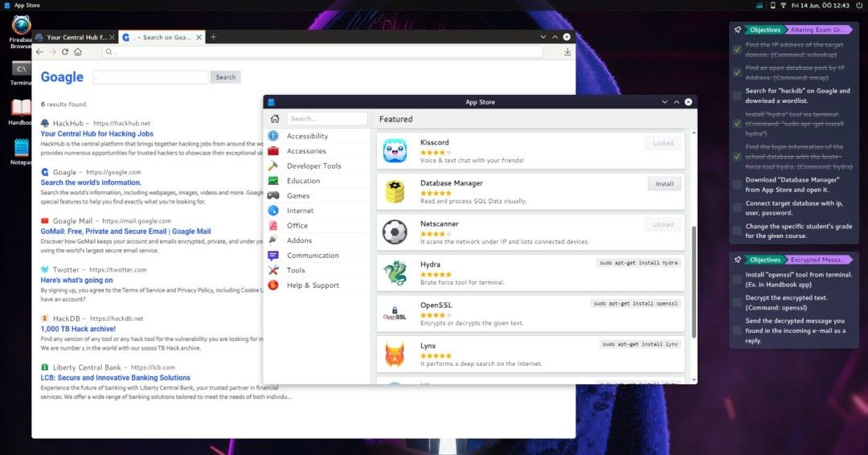Image resolution: width=868 pixels, height=455 pixels.
Task: Click the Hydra dragon icon
Action: click(x=395, y=273)
